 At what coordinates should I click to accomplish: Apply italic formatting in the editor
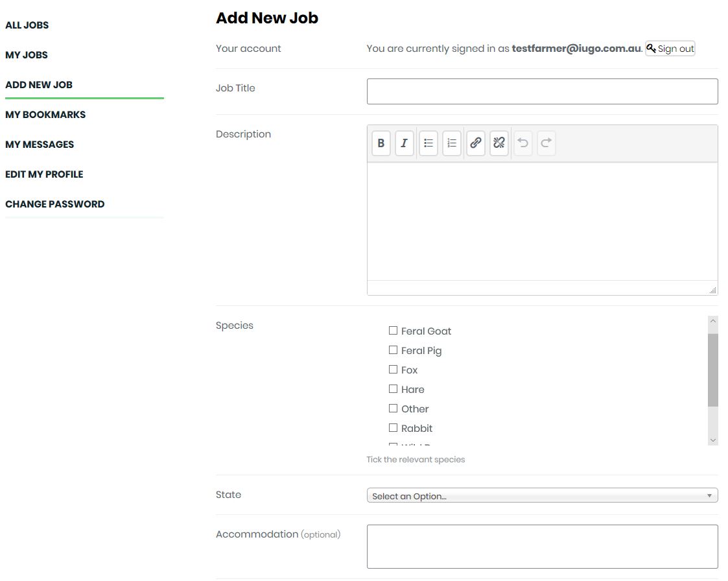tap(405, 143)
